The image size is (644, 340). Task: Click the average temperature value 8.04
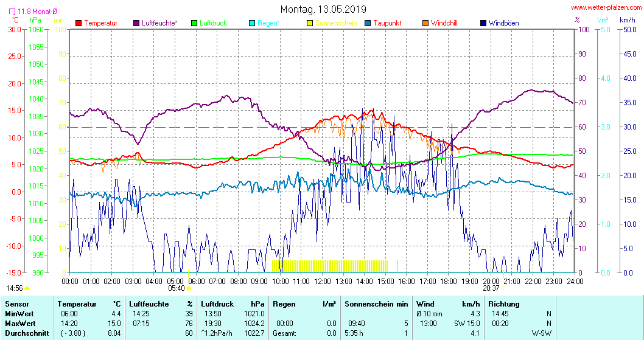(114, 333)
